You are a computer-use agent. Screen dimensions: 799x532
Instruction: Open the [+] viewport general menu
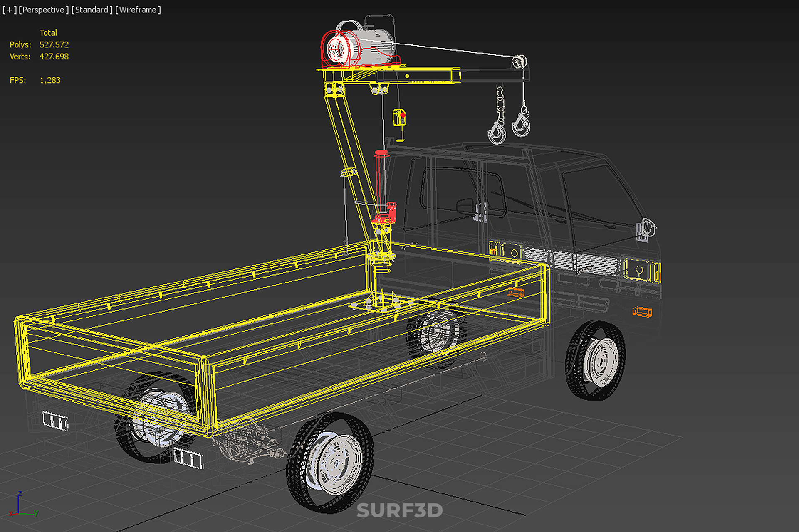coord(9,10)
